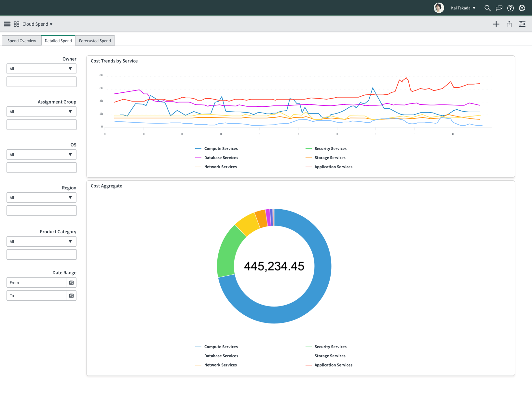The image size is (532, 411).
Task: Expand the Owner filter dropdown
Action: (41, 69)
